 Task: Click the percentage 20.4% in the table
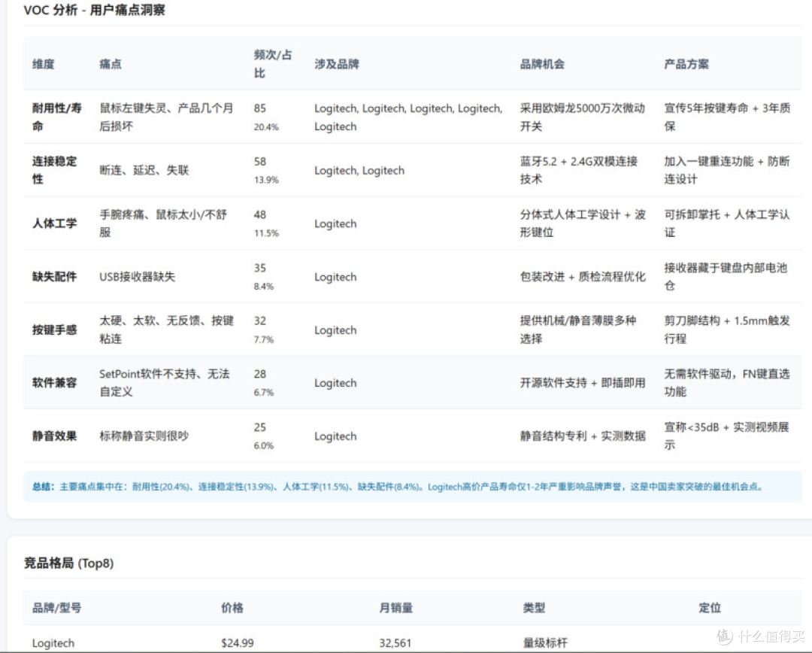coord(266,127)
